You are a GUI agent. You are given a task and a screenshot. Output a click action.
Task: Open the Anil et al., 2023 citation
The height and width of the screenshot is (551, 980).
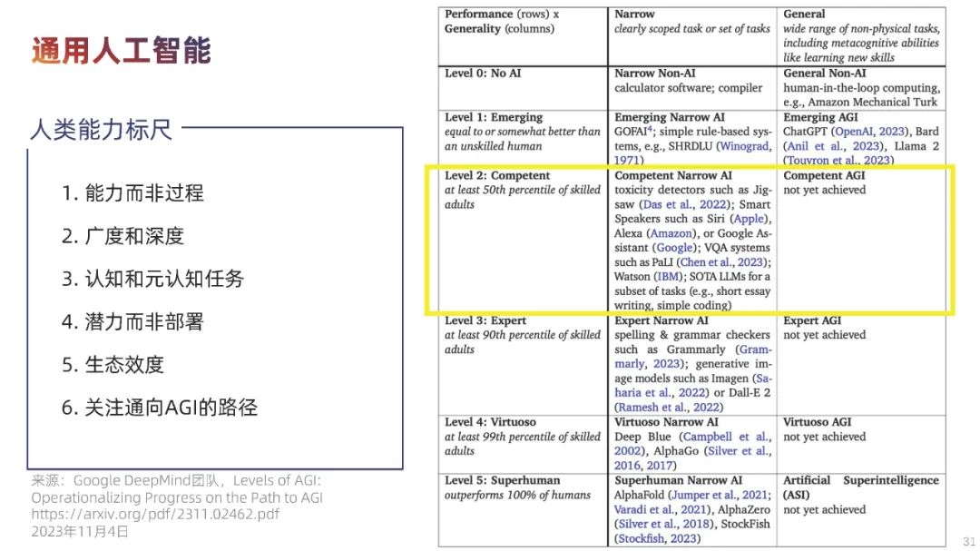[x=833, y=146]
